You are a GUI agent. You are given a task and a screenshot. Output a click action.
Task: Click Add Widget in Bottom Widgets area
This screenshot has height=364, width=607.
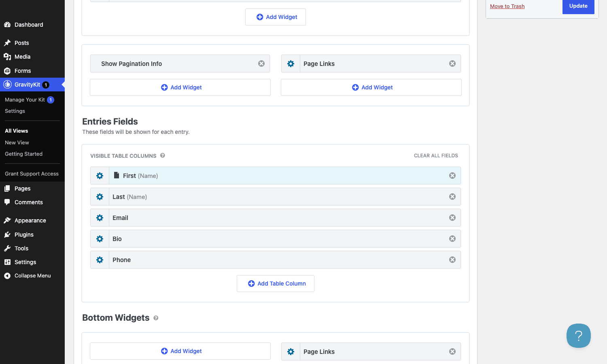[180, 351]
